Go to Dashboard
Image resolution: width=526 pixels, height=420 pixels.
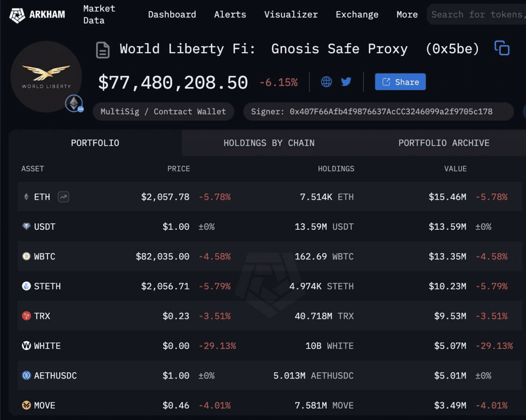[x=172, y=14]
